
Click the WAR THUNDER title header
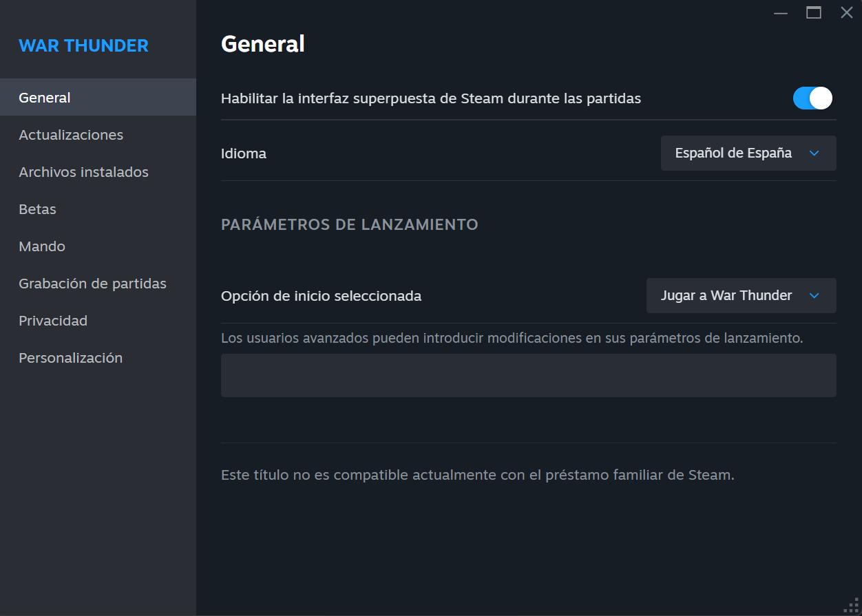[83, 45]
